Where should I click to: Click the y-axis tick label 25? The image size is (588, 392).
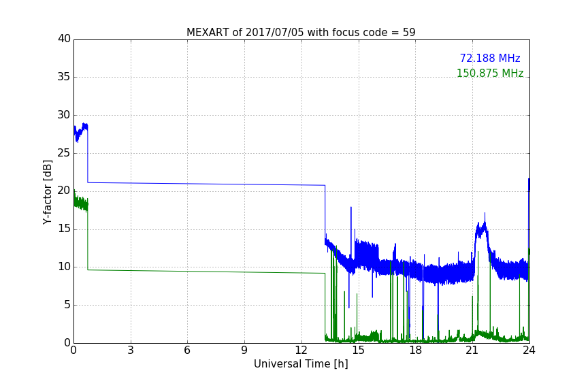tap(64, 152)
